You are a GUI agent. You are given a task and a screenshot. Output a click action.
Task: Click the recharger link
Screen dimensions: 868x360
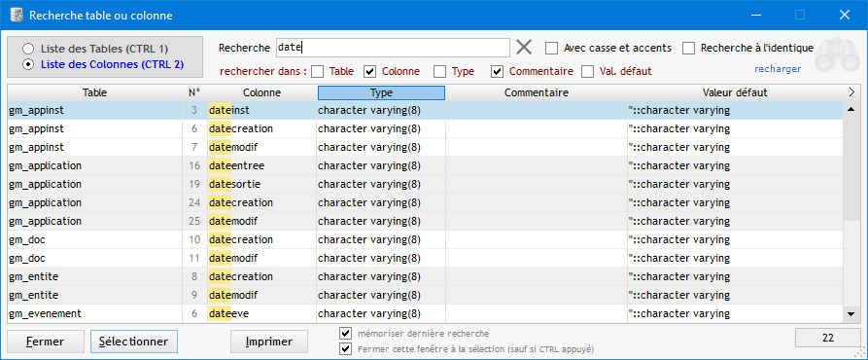click(x=778, y=69)
